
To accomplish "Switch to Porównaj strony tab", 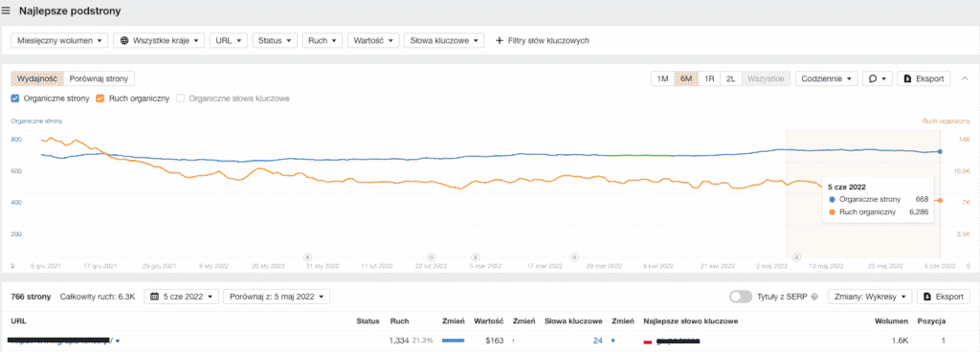I will point(100,78).
